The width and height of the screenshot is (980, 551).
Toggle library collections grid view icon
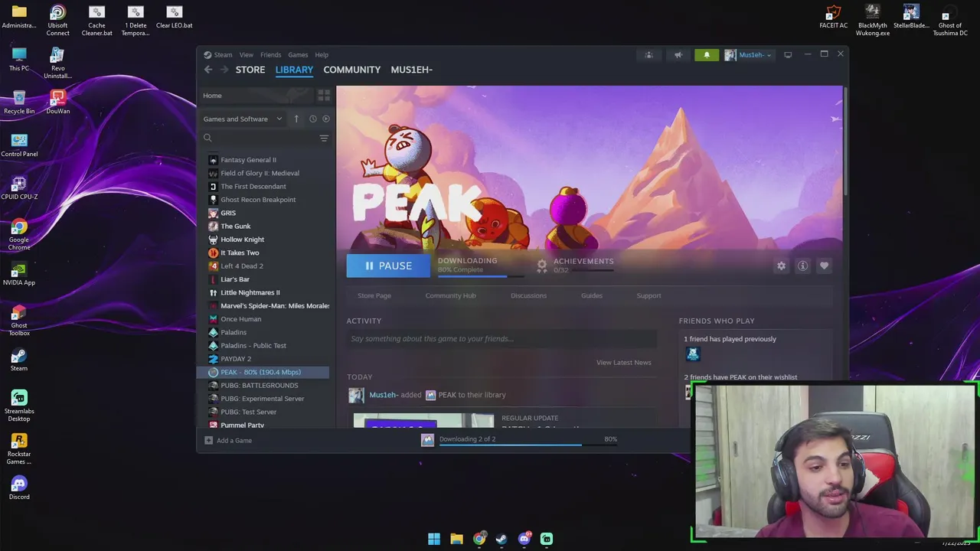(324, 96)
